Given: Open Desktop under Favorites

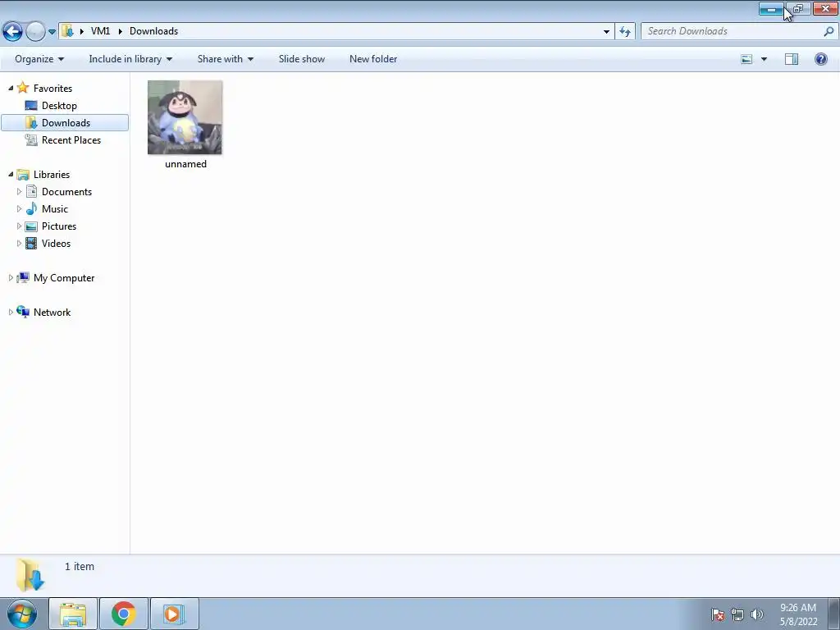Looking at the screenshot, I should click(59, 106).
